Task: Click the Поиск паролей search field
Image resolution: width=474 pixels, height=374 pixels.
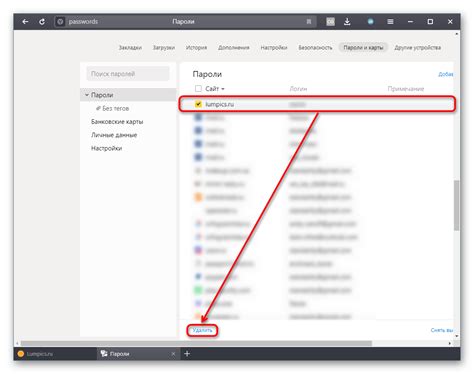Action: (x=128, y=74)
